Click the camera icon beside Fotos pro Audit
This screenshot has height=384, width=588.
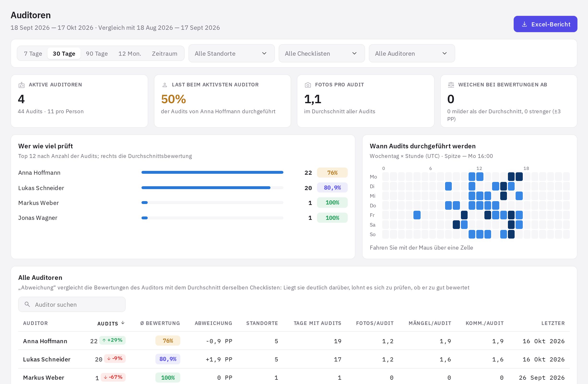point(308,85)
